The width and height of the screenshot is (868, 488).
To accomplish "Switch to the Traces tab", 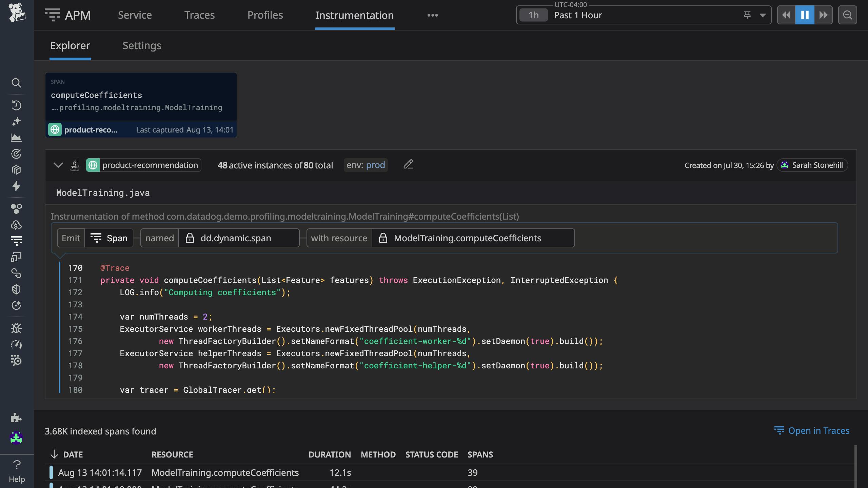I will click(x=199, y=15).
